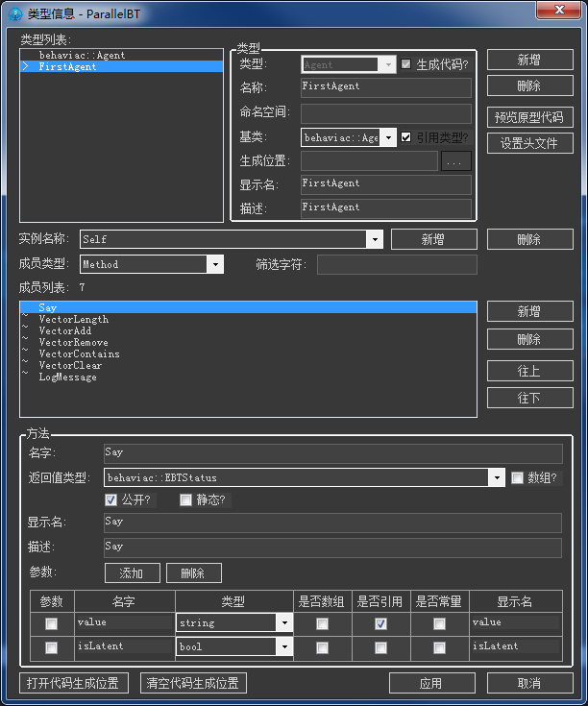The width and height of the screenshot is (588, 706).
Task: Expand the 成员类型 Method dropdown
Action: click(x=215, y=264)
